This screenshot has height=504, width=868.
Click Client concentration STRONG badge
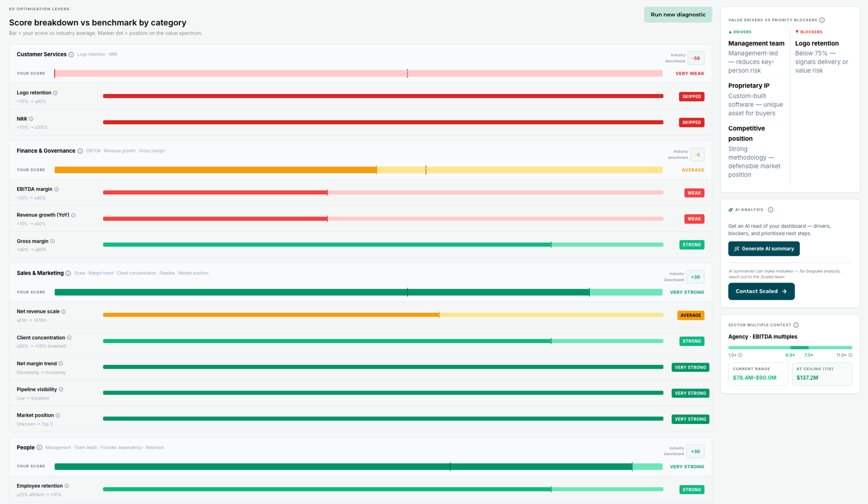click(692, 341)
